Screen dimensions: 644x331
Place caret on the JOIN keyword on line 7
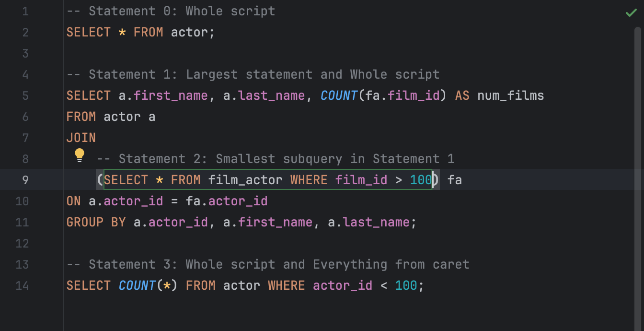(x=81, y=138)
